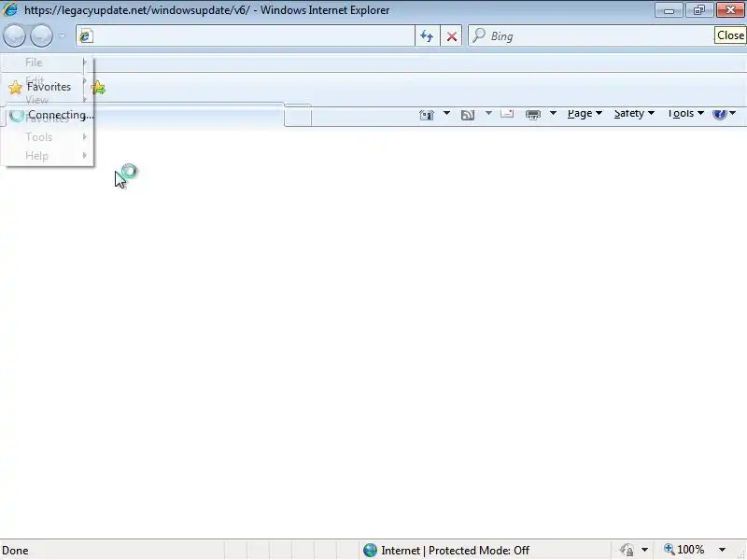The width and height of the screenshot is (747, 560).
Task: Minimize the Internet Explorer window
Action: click(669, 10)
